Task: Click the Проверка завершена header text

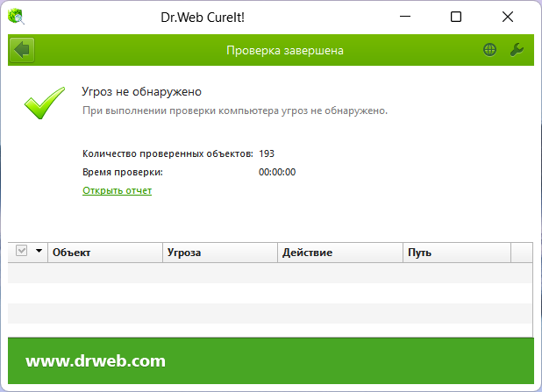Action: [285, 51]
